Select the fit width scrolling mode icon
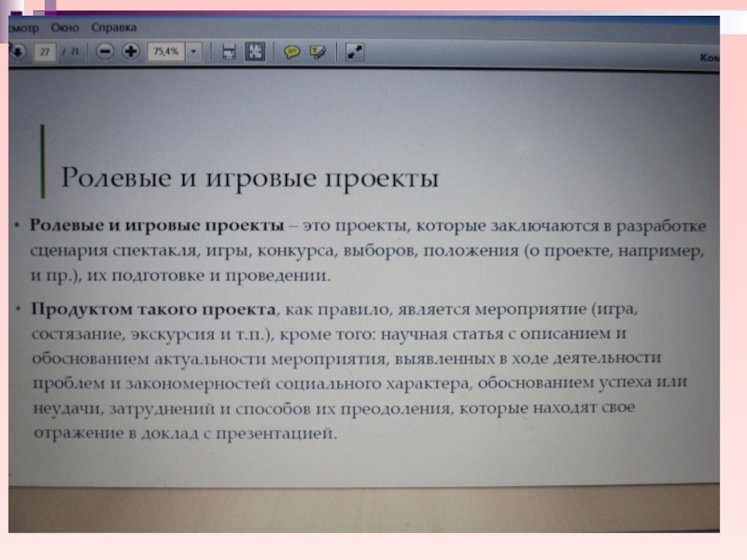This screenshot has width=747, height=560. tap(229, 52)
